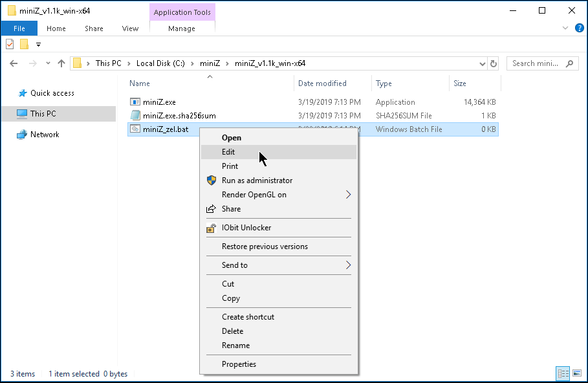Choose Share in context menu

(279, 209)
